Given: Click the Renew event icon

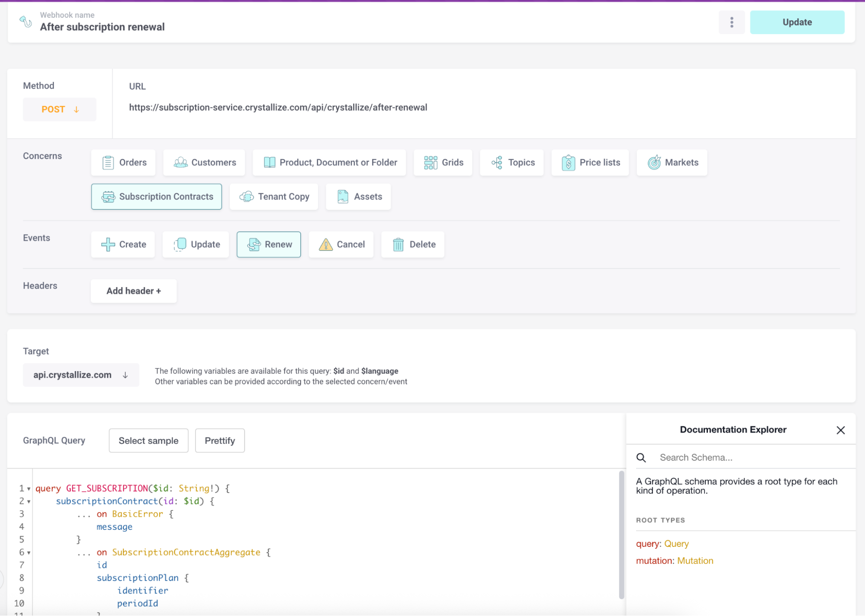Looking at the screenshot, I should click(x=254, y=244).
